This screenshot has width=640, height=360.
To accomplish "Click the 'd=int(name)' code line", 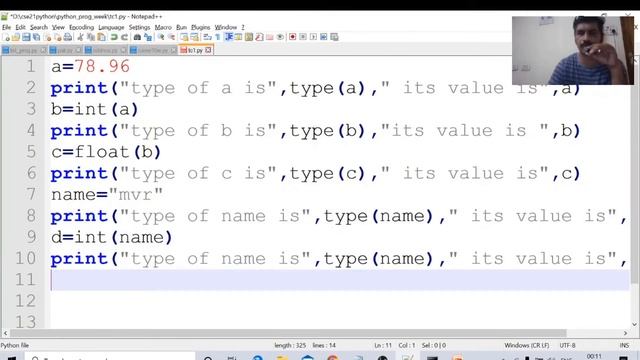I will [x=111, y=237].
